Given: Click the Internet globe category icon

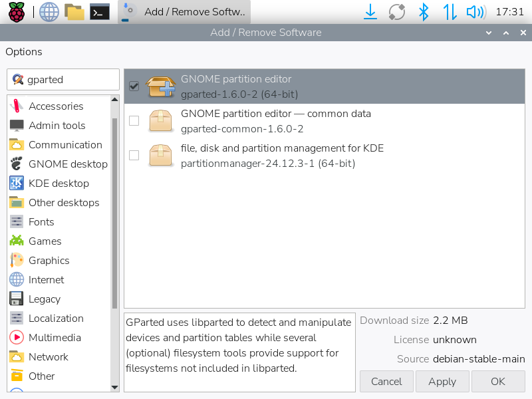Looking at the screenshot, I should coord(17,280).
